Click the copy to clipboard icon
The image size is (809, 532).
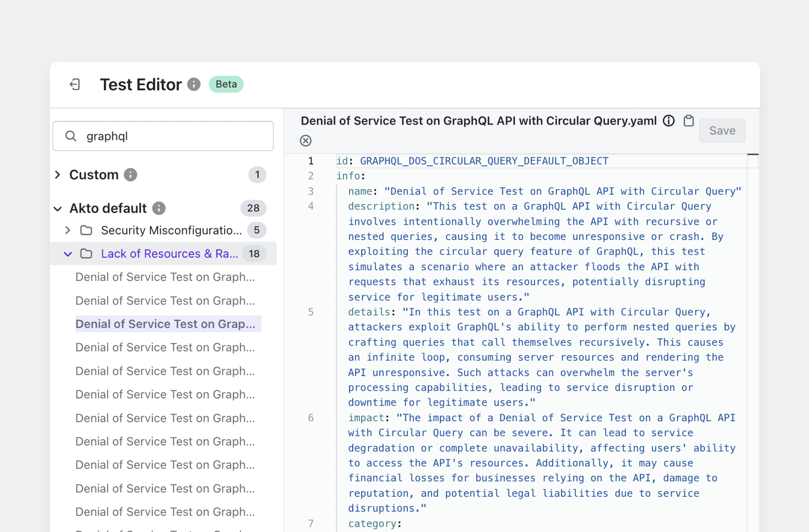[688, 121]
